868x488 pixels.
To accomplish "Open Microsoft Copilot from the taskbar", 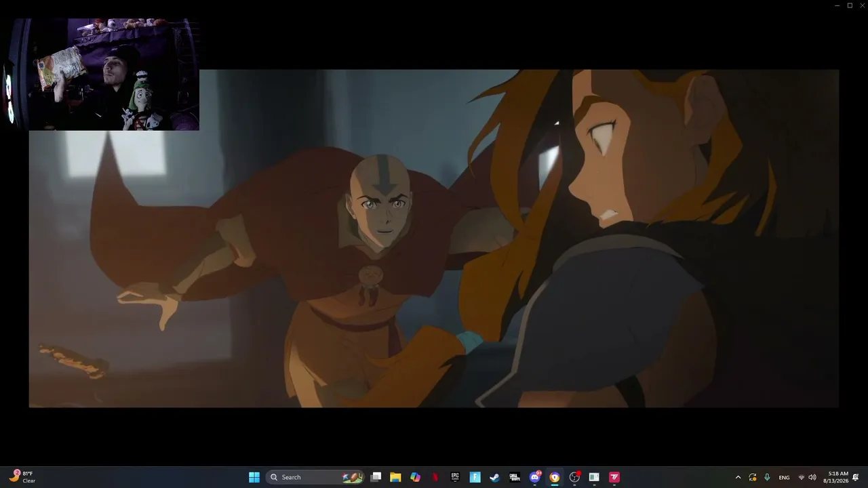I will [x=415, y=477].
